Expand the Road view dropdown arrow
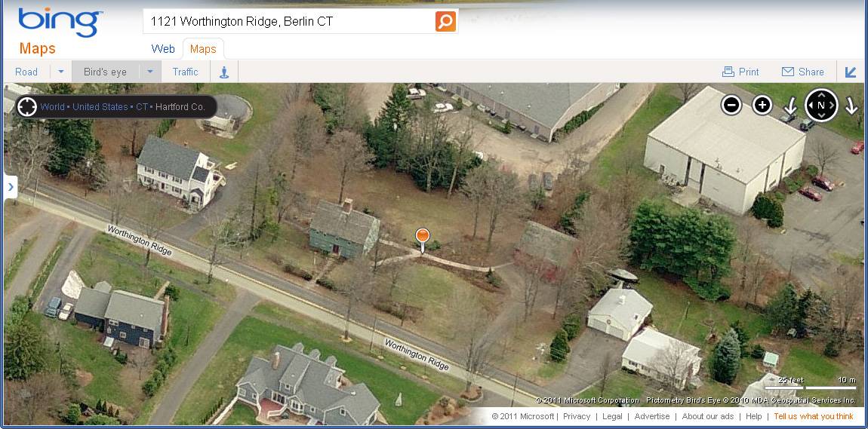 click(61, 72)
